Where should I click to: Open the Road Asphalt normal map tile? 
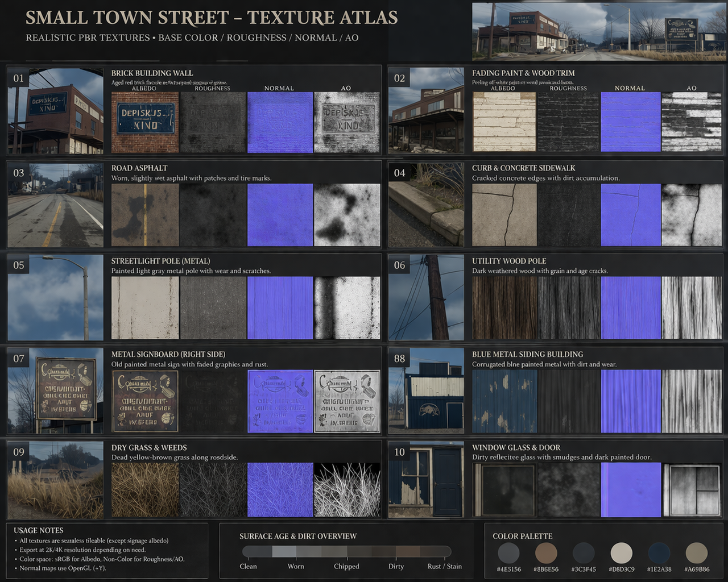[x=280, y=215]
